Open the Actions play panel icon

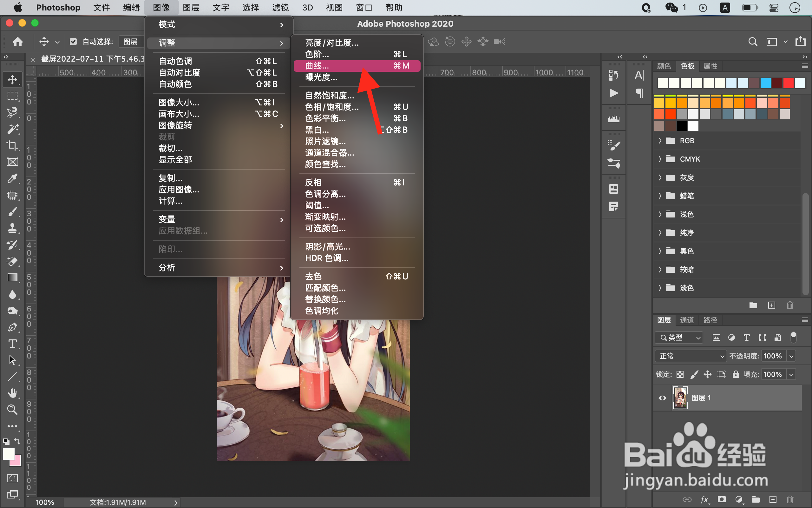[x=614, y=93]
